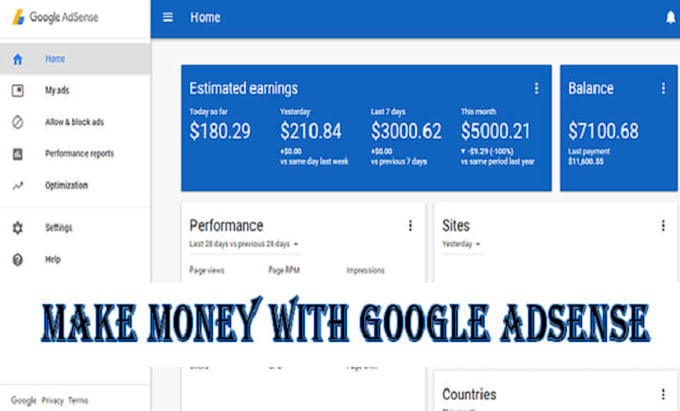Viewport: 680px width, 411px height.
Task: Click vs same period last year text
Action: [498, 162]
